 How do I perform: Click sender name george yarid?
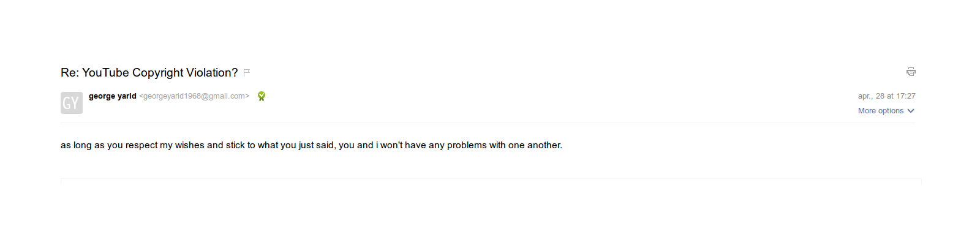[x=112, y=96]
